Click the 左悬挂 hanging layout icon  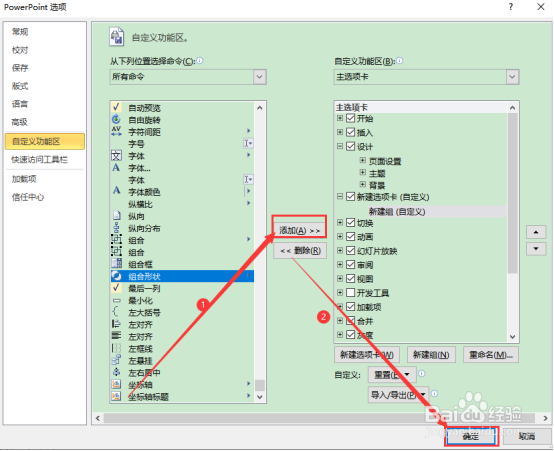pyautogui.click(x=116, y=360)
